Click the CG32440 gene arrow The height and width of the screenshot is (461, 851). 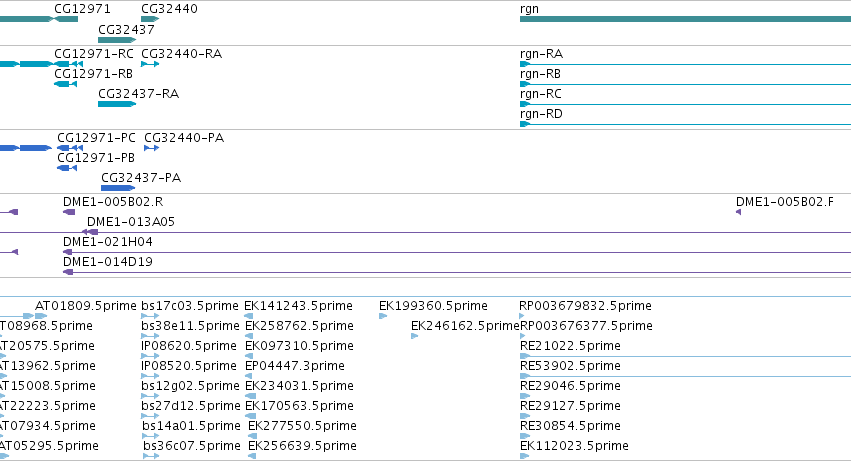(x=150, y=19)
